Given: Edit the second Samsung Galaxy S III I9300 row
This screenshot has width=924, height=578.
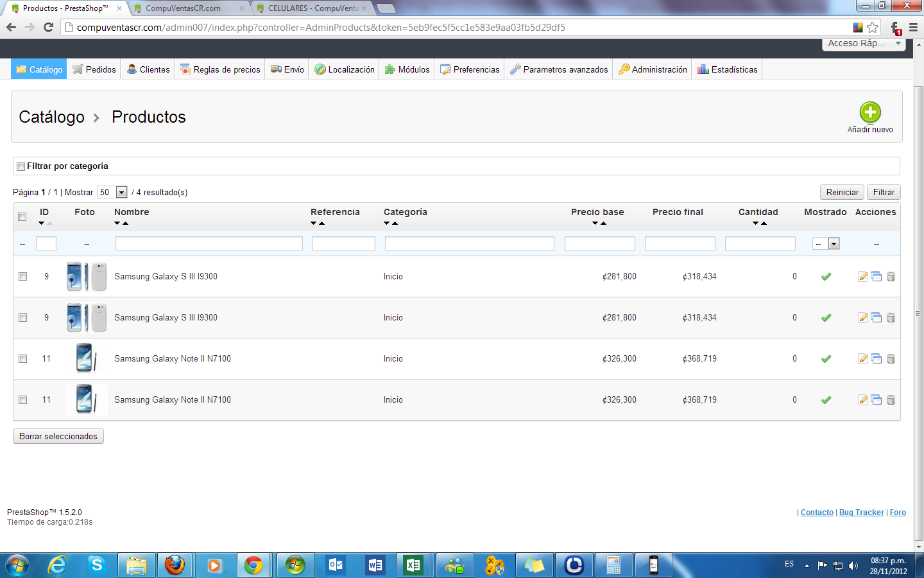Looking at the screenshot, I should coord(863,318).
